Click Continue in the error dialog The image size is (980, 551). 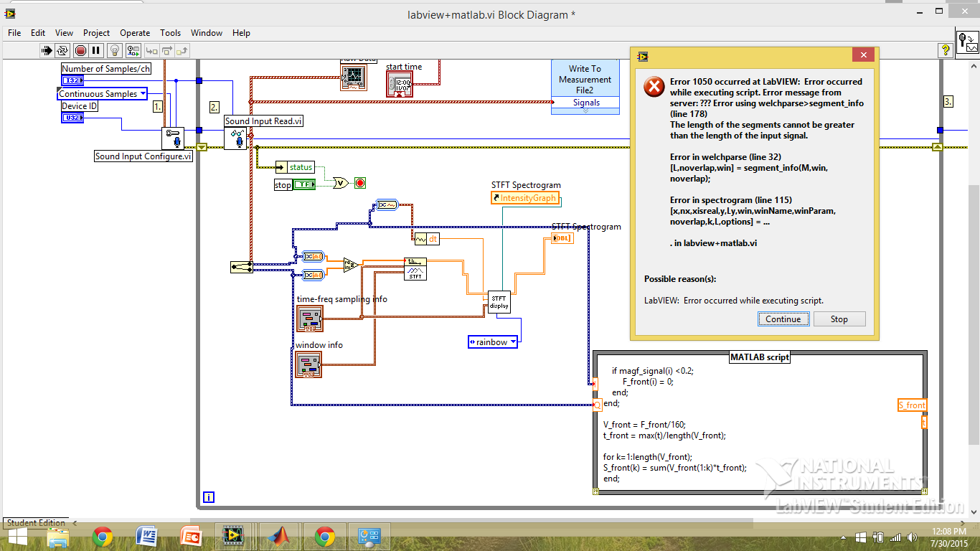pos(783,319)
